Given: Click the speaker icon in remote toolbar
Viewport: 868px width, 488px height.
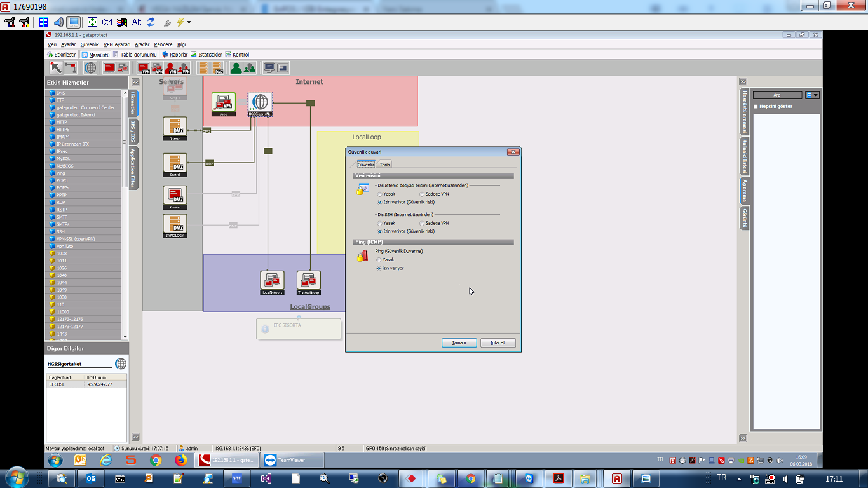Looking at the screenshot, I should [x=58, y=22].
